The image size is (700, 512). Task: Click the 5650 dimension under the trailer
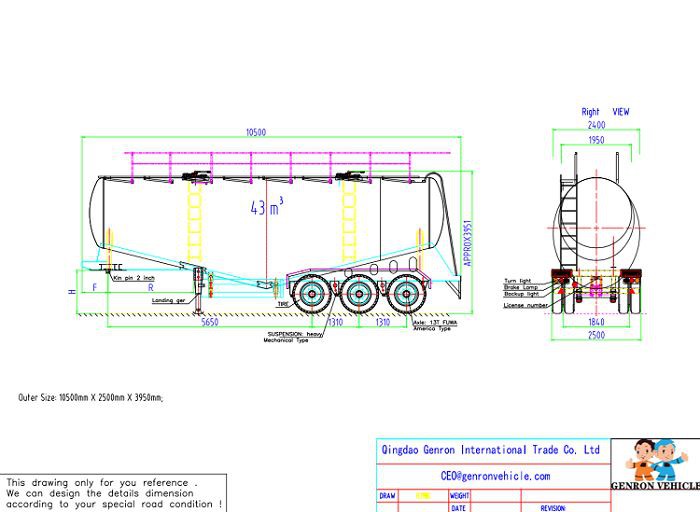pyautogui.click(x=211, y=323)
